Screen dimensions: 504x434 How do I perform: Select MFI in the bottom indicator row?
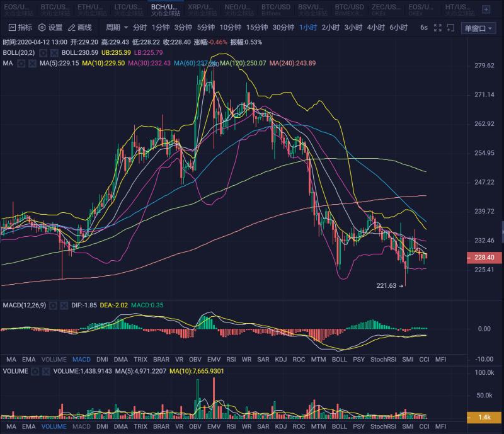point(440,427)
